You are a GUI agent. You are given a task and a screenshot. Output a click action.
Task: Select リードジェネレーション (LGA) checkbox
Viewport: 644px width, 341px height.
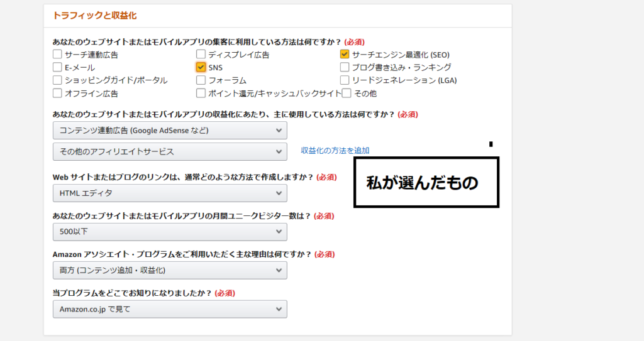(x=345, y=80)
